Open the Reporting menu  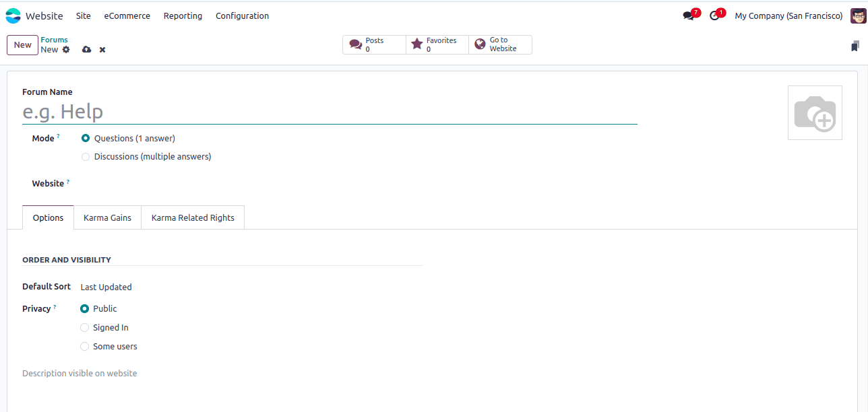coord(183,15)
